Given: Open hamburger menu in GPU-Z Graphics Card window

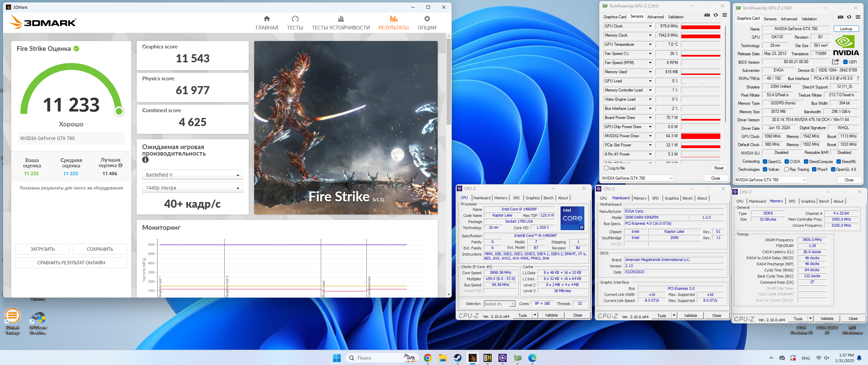Looking at the screenshot, I should click(x=858, y=17).
